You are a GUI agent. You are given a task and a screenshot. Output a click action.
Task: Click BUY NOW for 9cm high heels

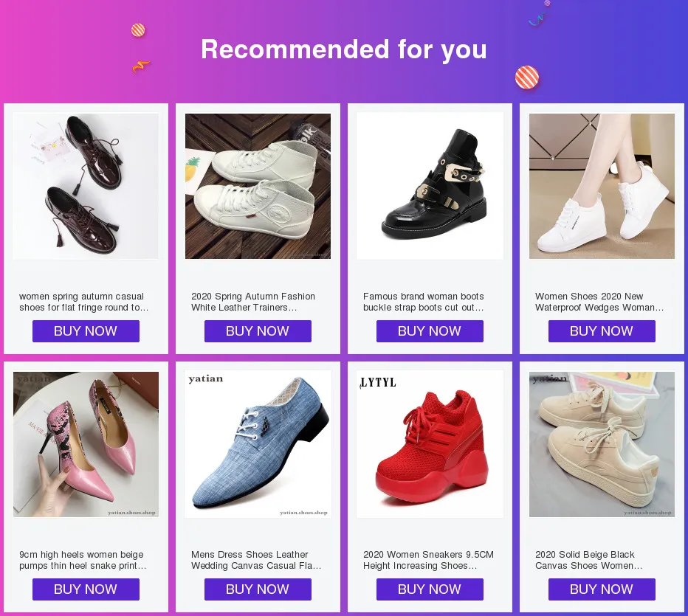click(x=86, y=589)
